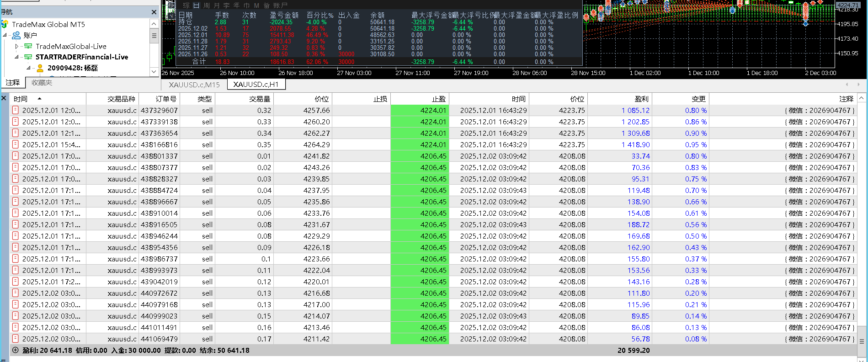The width and height of the screenshot is (868, 362).
Task: Collapse the STARTRADERFinancial-Live tree node
Action: tap(17, 57)
